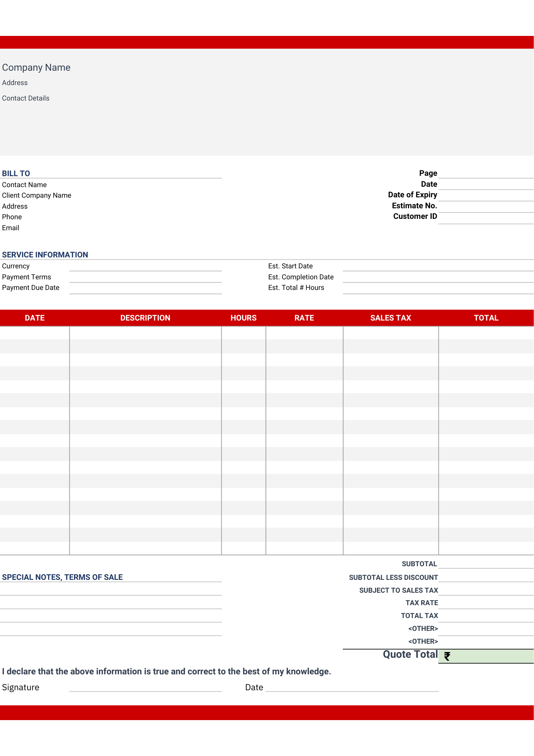The height and width of the screenshot is (756, 534).
Task: Click the Est. Completion Date field
Action: tap(438, 277)
